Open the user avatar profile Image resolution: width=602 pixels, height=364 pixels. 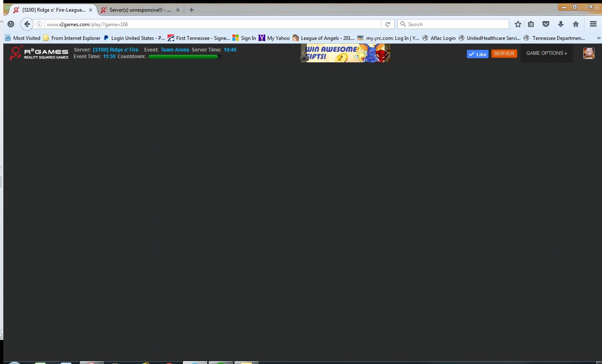click(x=588, y=53)
